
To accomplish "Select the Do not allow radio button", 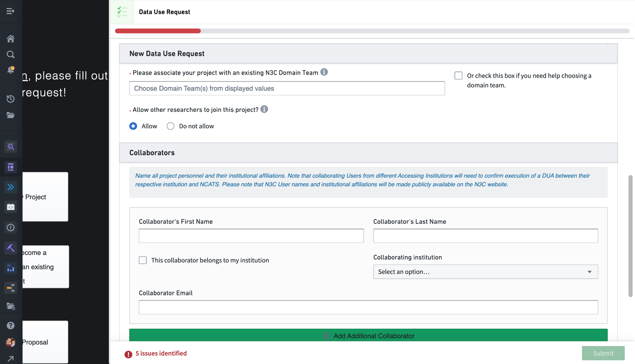I will point(170,126).
